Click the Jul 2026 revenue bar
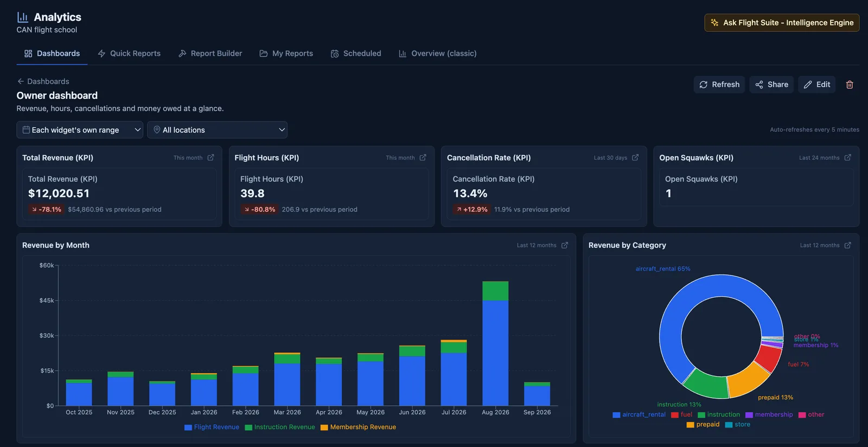 click(x=454, y=373)
